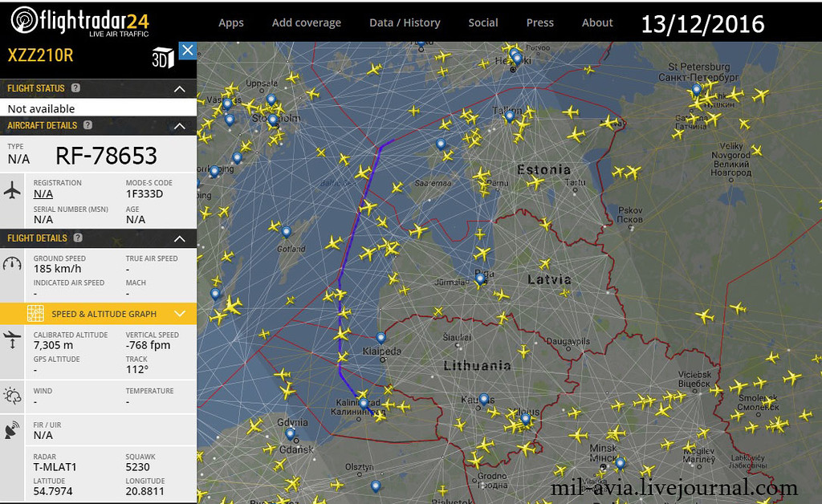Go to the Add coverage page
Viewport: 822px width, 504px height.
click(306, 22)
